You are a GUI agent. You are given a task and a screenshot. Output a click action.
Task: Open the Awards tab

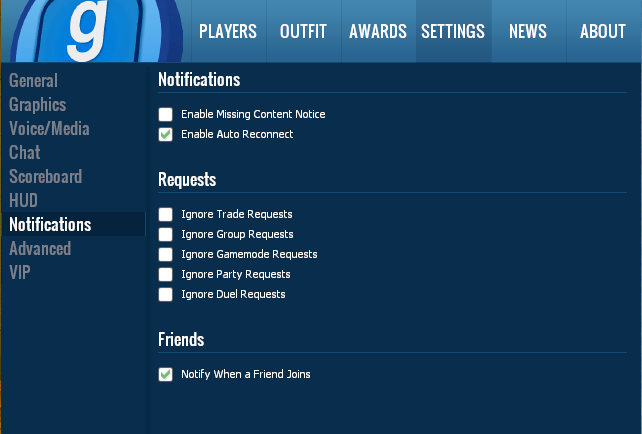(x=377, y=31)
